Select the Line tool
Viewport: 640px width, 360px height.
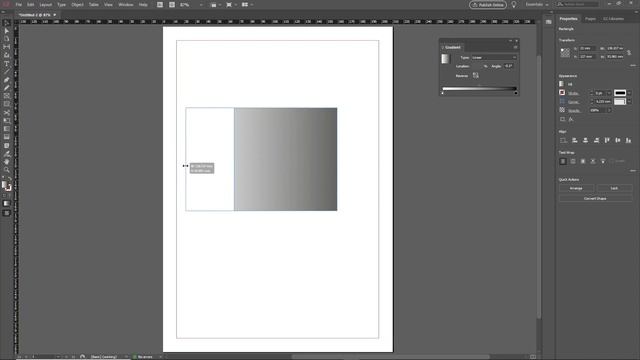7,72
